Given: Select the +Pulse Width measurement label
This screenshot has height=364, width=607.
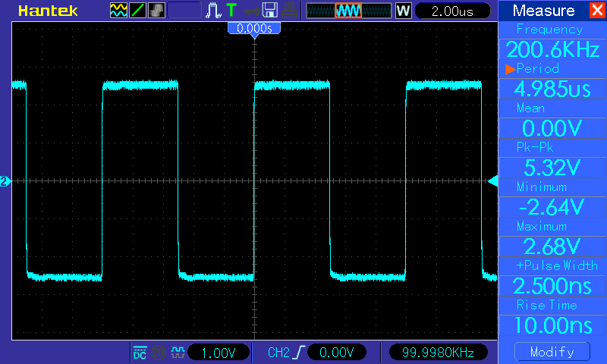Looking at the screenshot, I should pyautogui.click(x=557, y=265).
